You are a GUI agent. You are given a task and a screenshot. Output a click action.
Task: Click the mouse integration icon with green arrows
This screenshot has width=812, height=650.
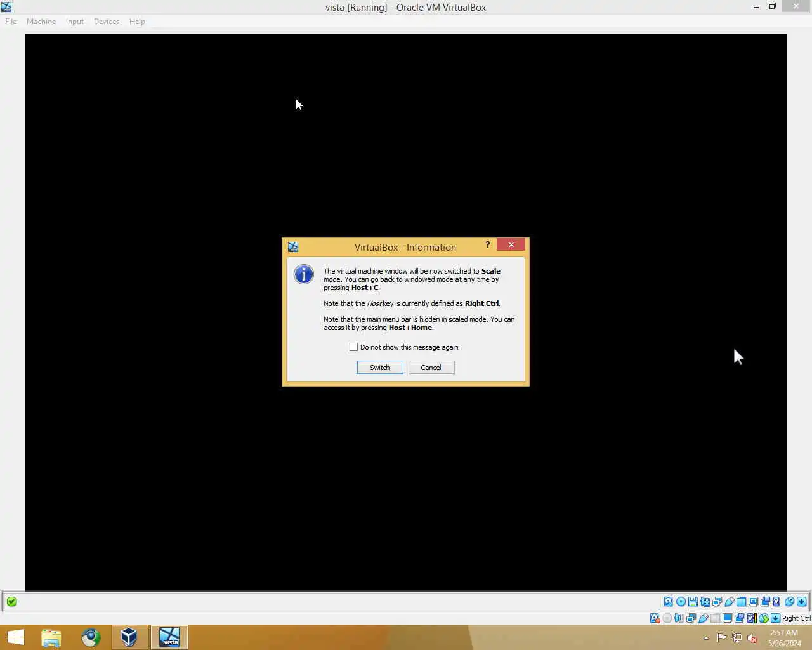764,618
